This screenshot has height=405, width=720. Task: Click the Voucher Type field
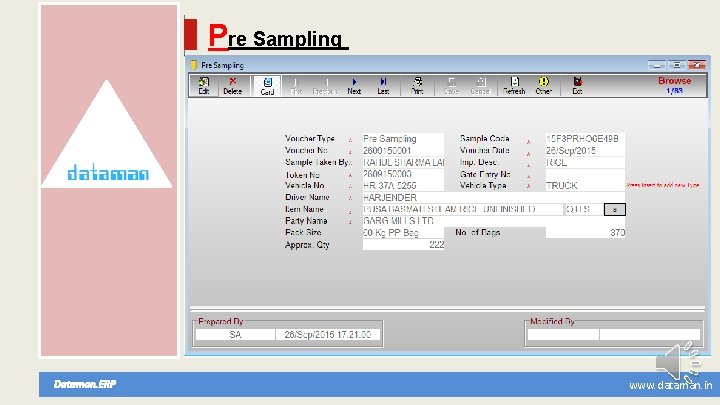pos(403,139)
